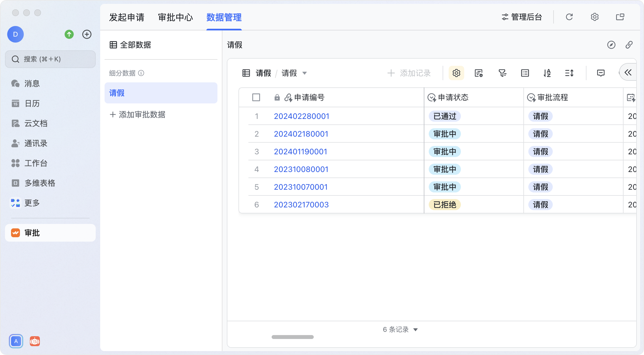This screenshot has height=355, width=644.
Task: Click 添加记录 button
Action: [x=409, y=73]
